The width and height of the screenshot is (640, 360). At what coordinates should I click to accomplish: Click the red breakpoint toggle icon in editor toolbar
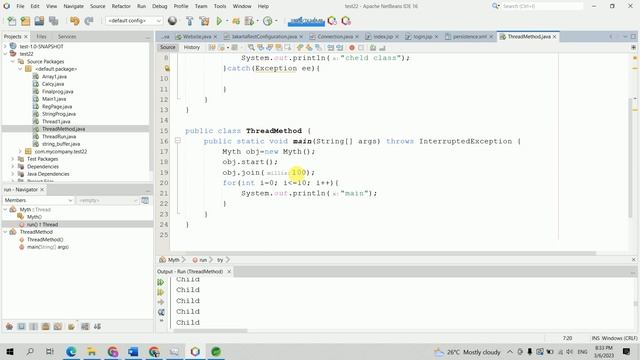352,48
